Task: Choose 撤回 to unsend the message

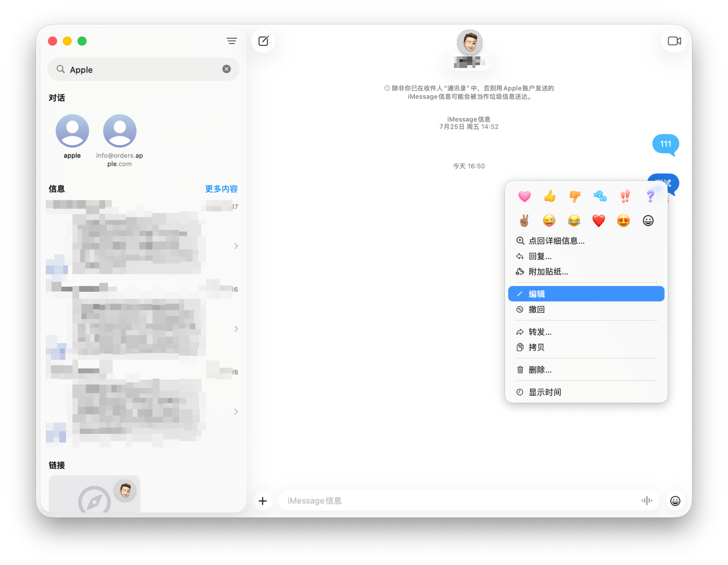Action: click(x=536, y=310)
